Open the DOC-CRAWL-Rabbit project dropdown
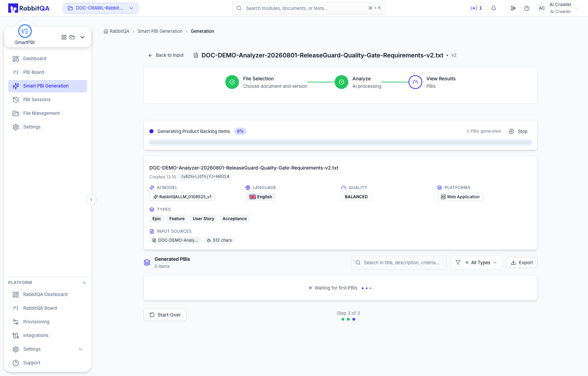This screenshot has height=376, width=588. [x=101, y=8]
